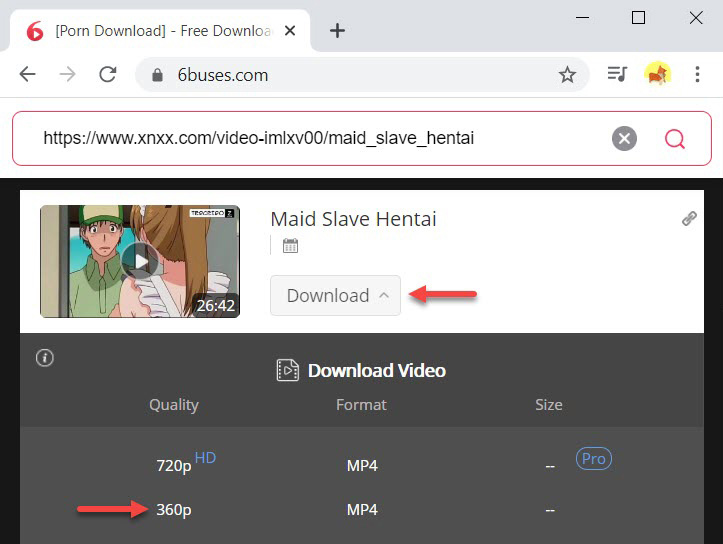
Task: Click the Maid Slave Hentai title
Action: pyautogui.click(x=353, y=219)
